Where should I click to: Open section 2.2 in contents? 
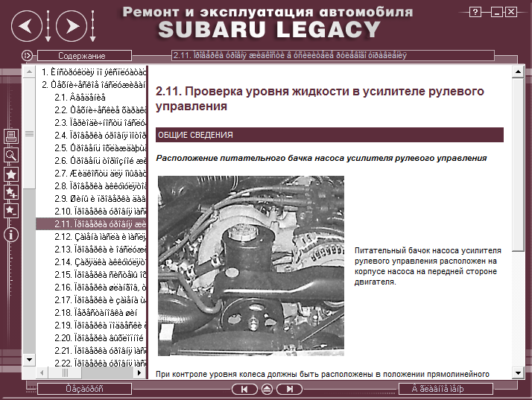click(x=100, y=110)
